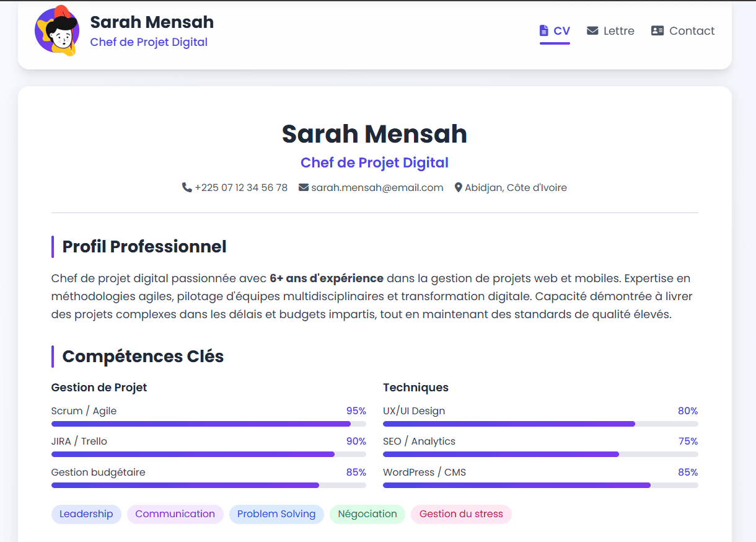756x542 pixels.
Task: Select the Problem Solving skill tag
Action: (x=276, y=513)
